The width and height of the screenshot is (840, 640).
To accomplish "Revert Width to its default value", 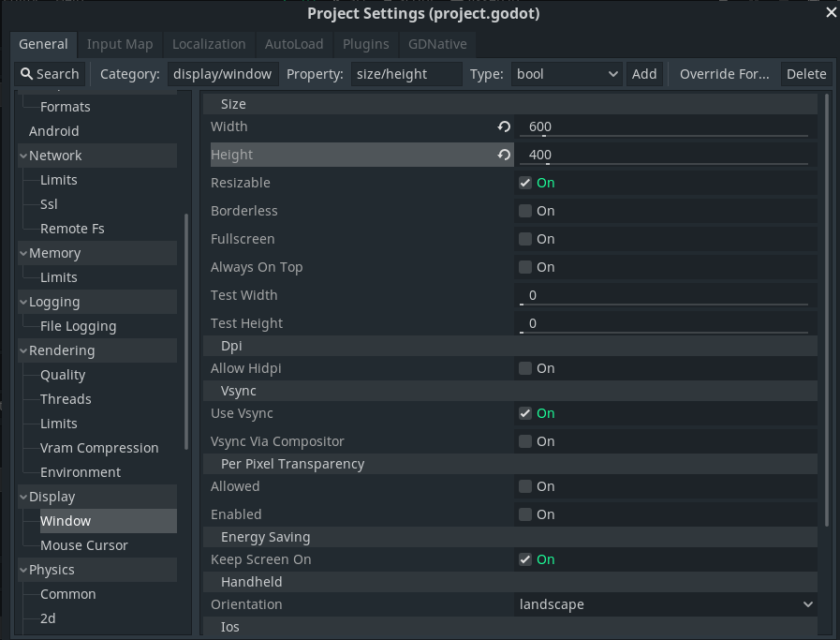I will pyautogui.click(x=504, y=126).
